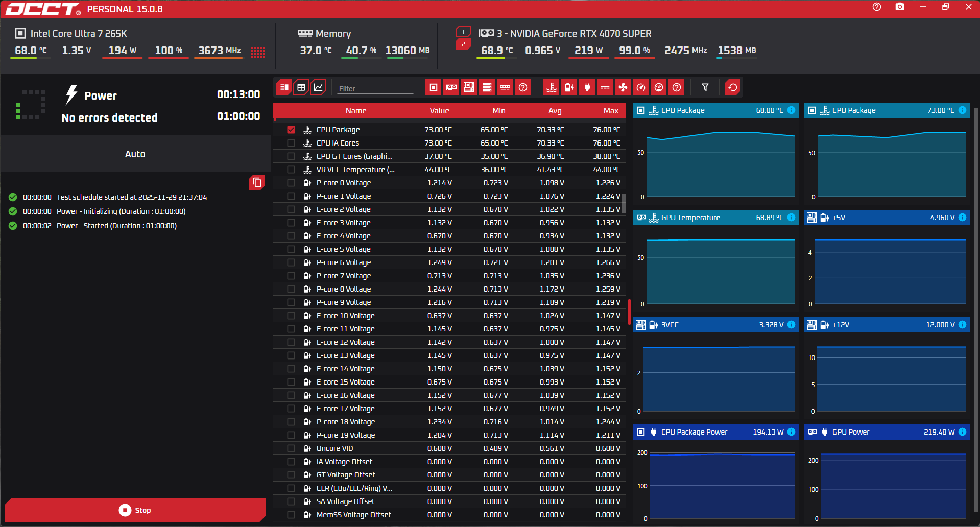Check the CPU IA Cores checkbox
The width and height of the screenshot is (980, 527).
pyautogui.click(x=291, y=143)
